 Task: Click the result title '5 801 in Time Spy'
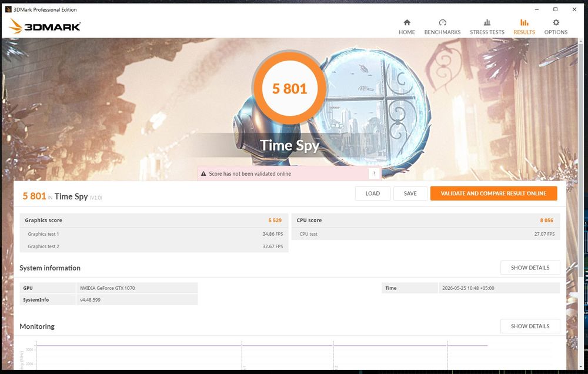coord(62,196)
